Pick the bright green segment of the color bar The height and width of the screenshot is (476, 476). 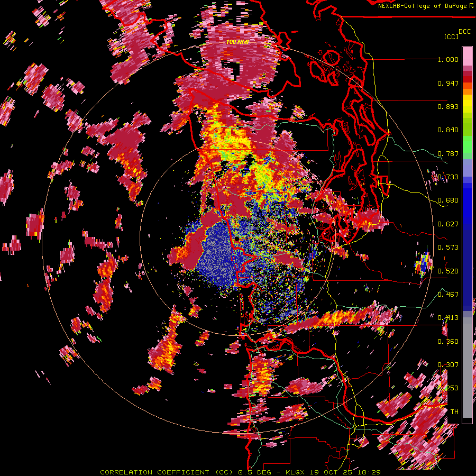[x=467, y=144]
